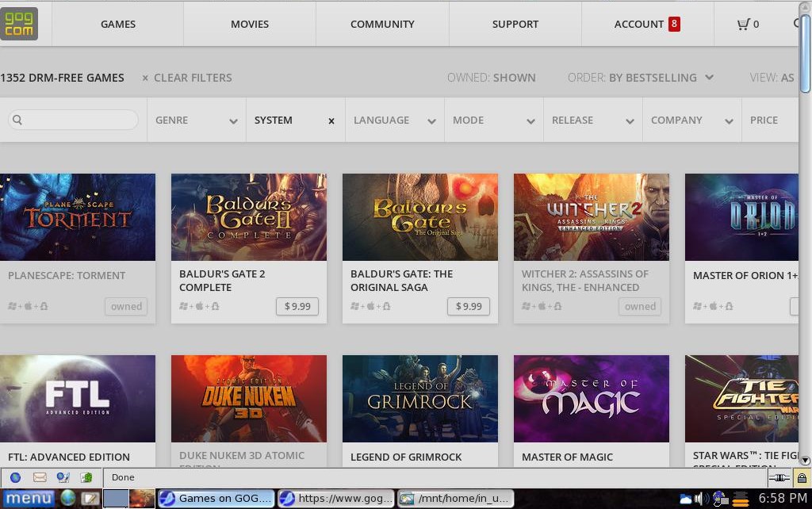812x509 pixels.
Task: Open Planescape Torment cover thumbnail
Action: (x=78, y=217)
